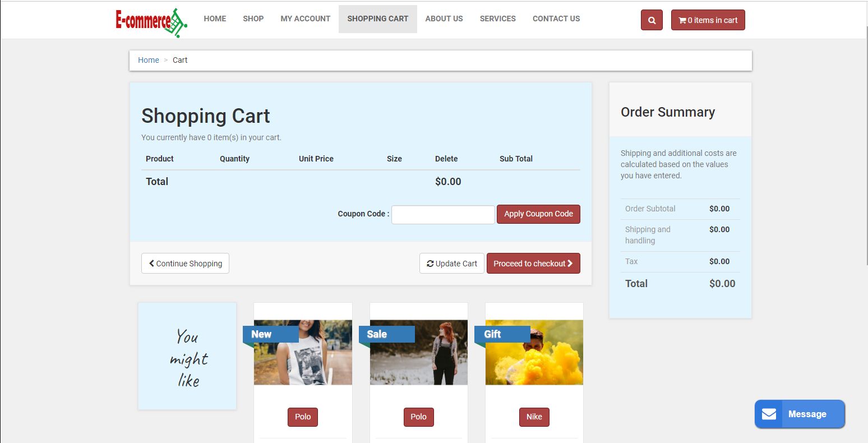Image resolution: width=868 pixels, height=443 pixels.
Task: Proceed to checkout
Action: click(x=533, y=264)
